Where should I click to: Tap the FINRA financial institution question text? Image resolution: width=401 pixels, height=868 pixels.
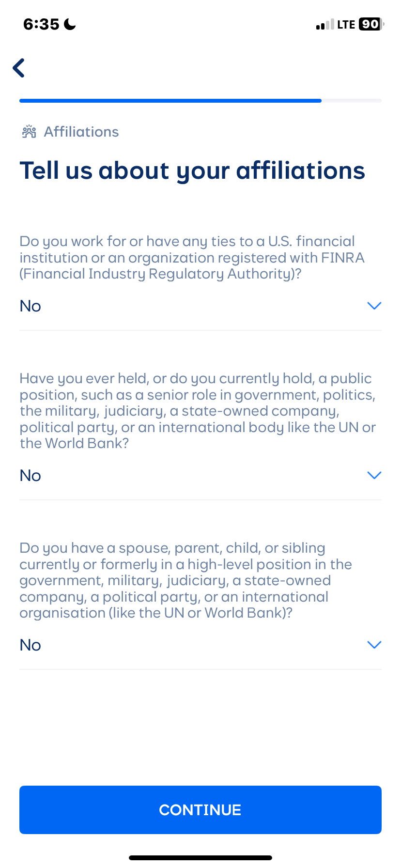(192, 258)
